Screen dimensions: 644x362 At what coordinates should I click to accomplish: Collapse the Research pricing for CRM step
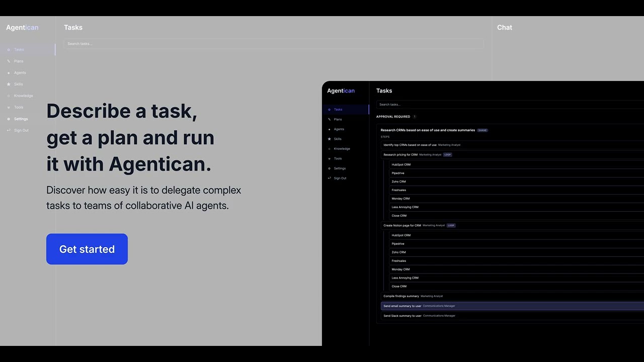tap(403, 154)
